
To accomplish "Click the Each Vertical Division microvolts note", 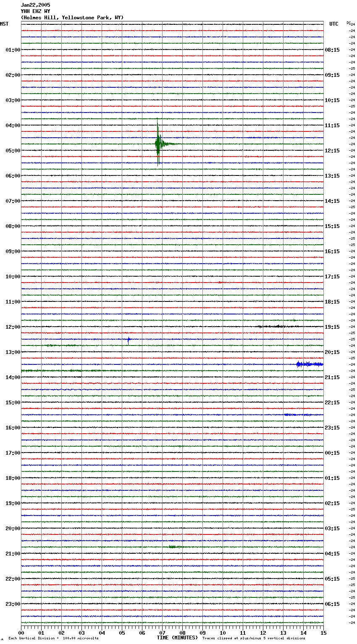I will tap(53, 639).
